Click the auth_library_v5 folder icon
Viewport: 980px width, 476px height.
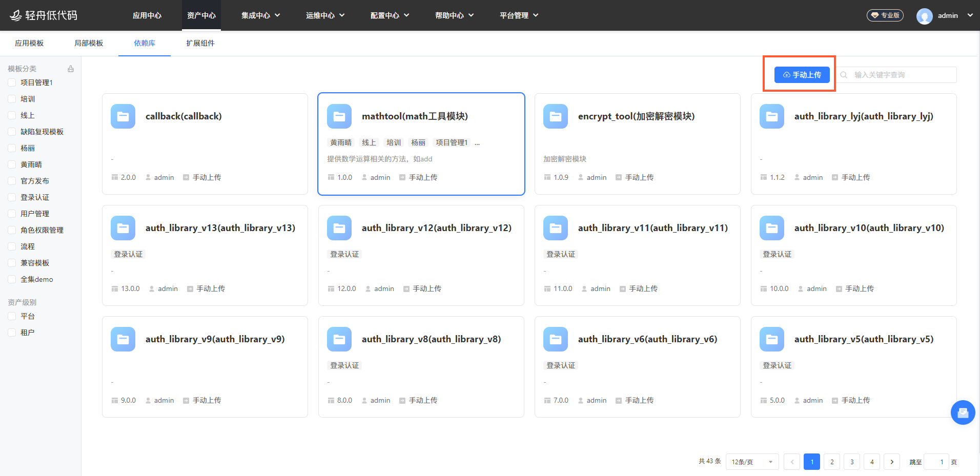click(x=772, y=339)
